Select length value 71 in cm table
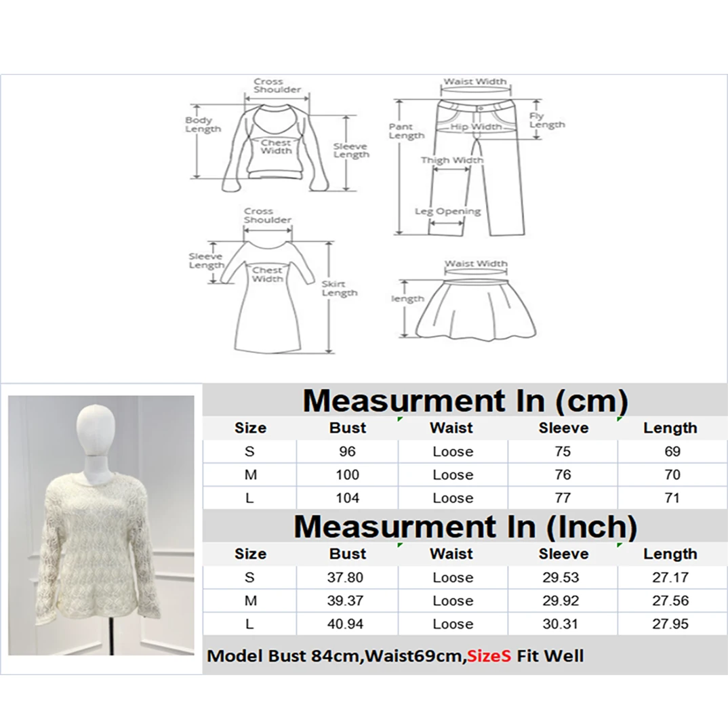 [672, 498]
